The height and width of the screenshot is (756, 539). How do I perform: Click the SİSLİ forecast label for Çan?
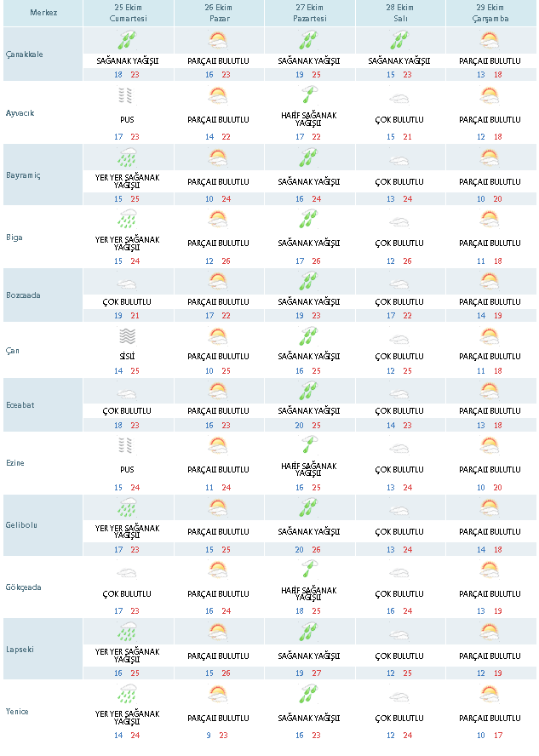pyautogui.click(x=128, y=357)
